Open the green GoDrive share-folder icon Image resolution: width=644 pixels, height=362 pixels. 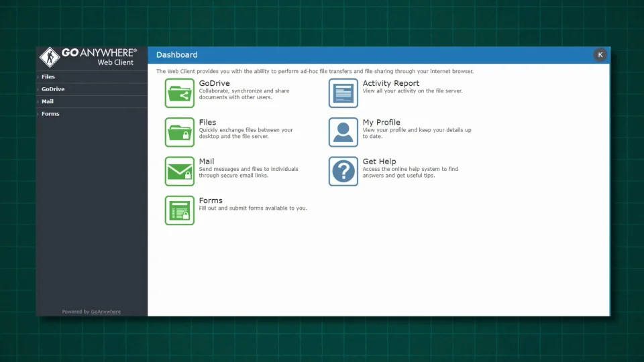[x=180, y=93]
